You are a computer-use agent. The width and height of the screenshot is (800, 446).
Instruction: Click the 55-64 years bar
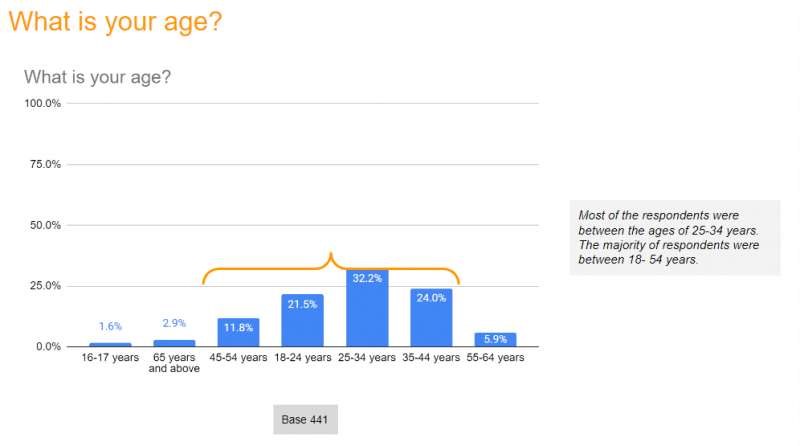(x=495, y=339)
